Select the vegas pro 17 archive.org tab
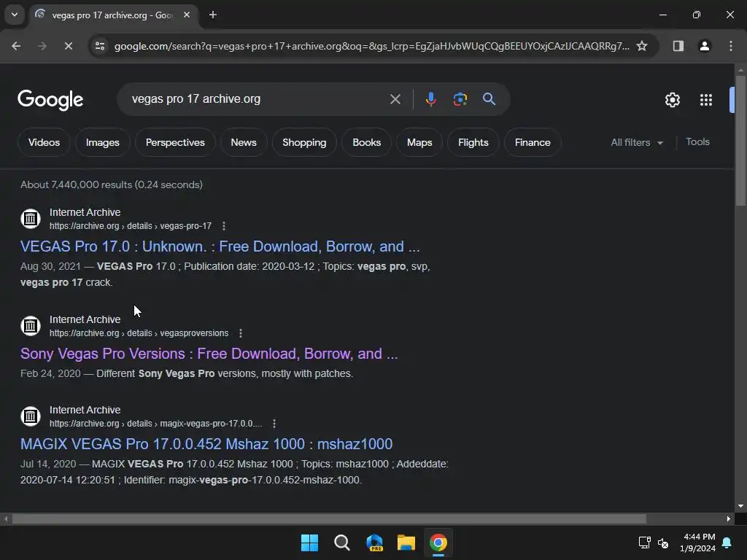The image size is (747, 560). [x=112, y=15]
